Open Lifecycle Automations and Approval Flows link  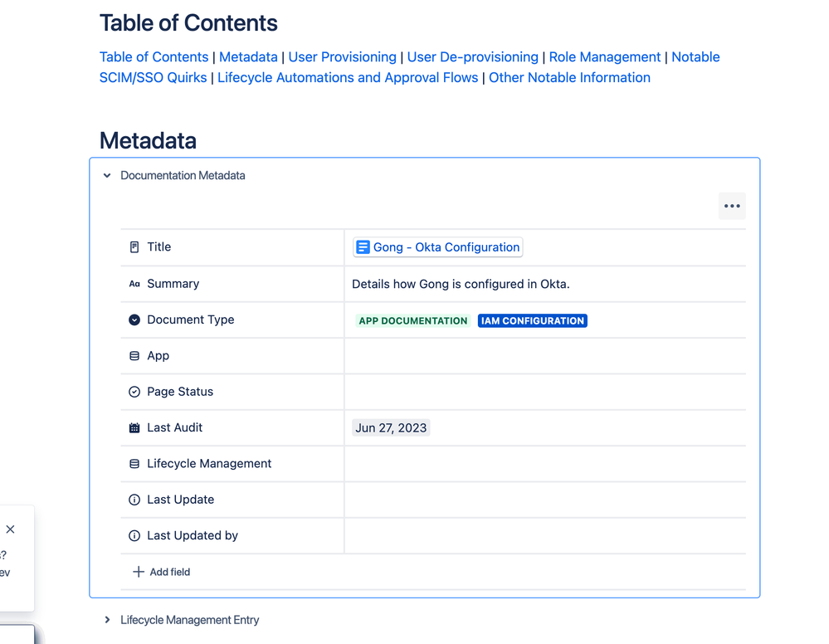coord(348,78)
